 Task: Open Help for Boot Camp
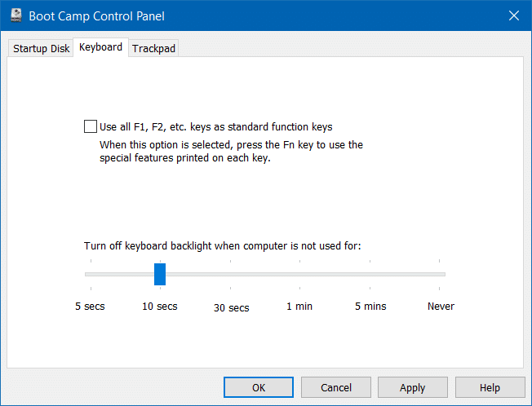tap(490, 387)
